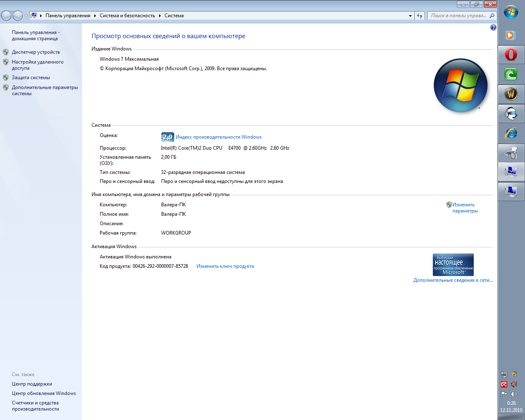Click the address bar refresh button
525x420 pixels.
[420, 16]
